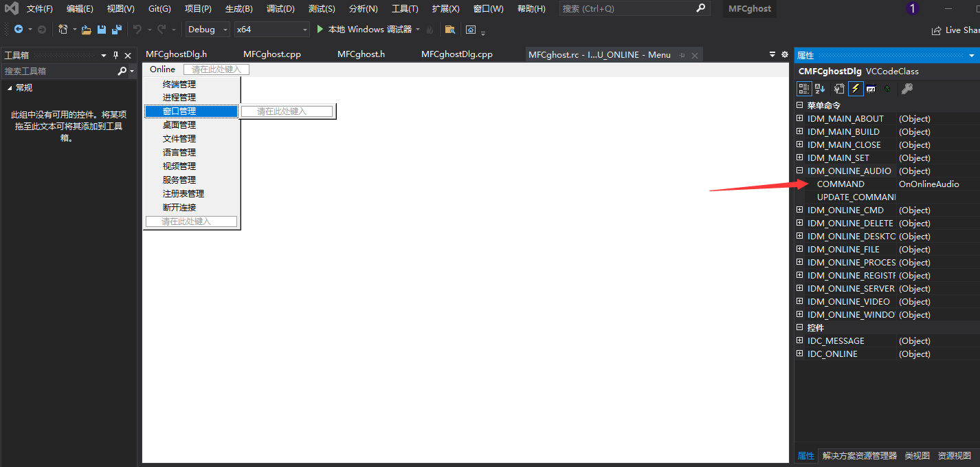Click the hot reload flame icon
The image size is (980, 467).
point(430,30)
